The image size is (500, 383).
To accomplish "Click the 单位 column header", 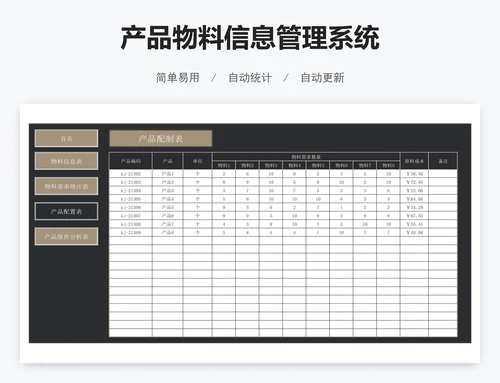I will (x=197, y=161).
